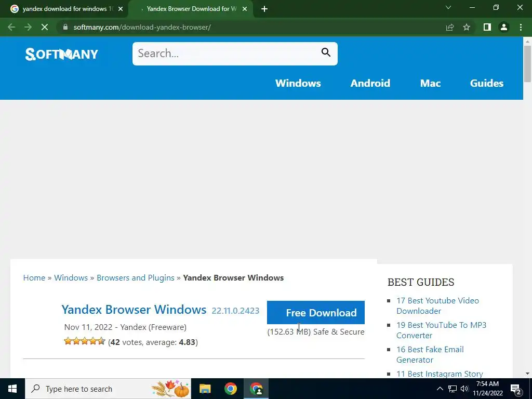Open the Chrome three-dot menu
This screenshot has height=399, width=532.
pyautogui.click(x=521, y=27)
